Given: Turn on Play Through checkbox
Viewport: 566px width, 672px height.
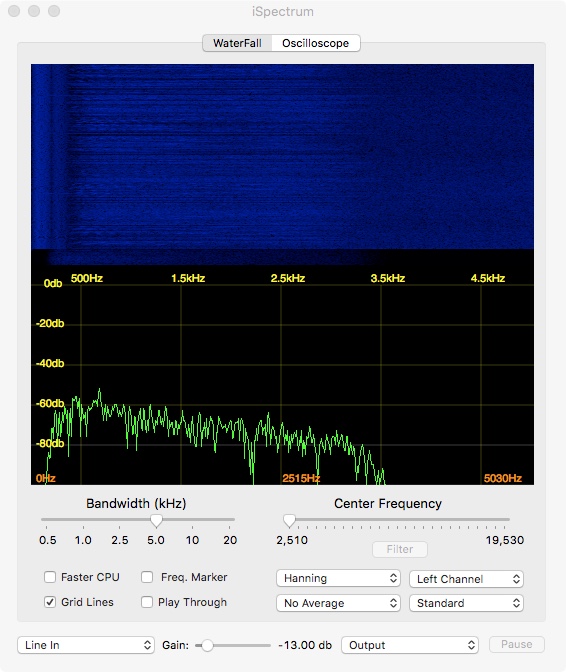Looking at the screenshot, I should point(147,602).
